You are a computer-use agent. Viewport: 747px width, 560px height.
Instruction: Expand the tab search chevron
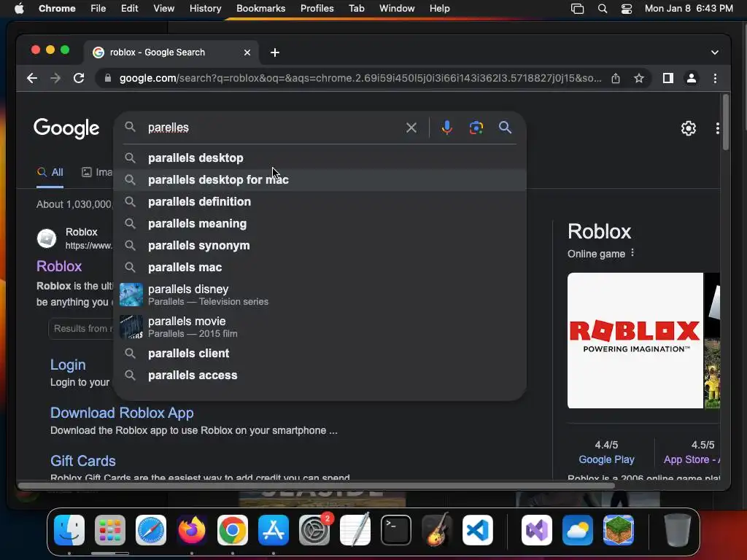pos(714,52)
